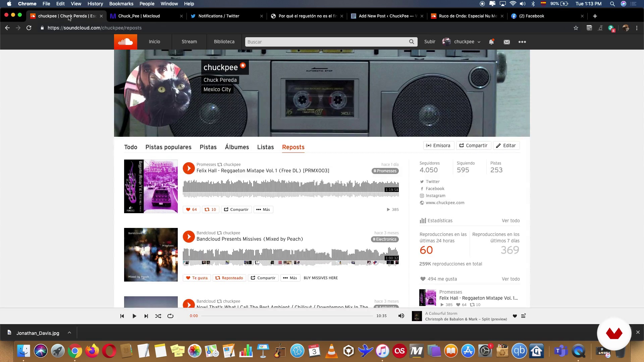Switch to the Pistas tab
The width and height of the screenshot is (644, 362).
[x=208, y=147]
